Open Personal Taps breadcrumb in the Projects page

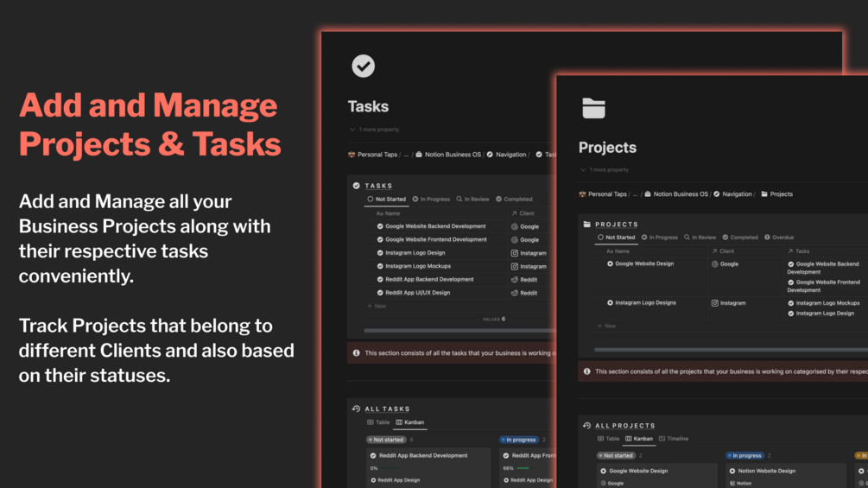coord(603,194)
